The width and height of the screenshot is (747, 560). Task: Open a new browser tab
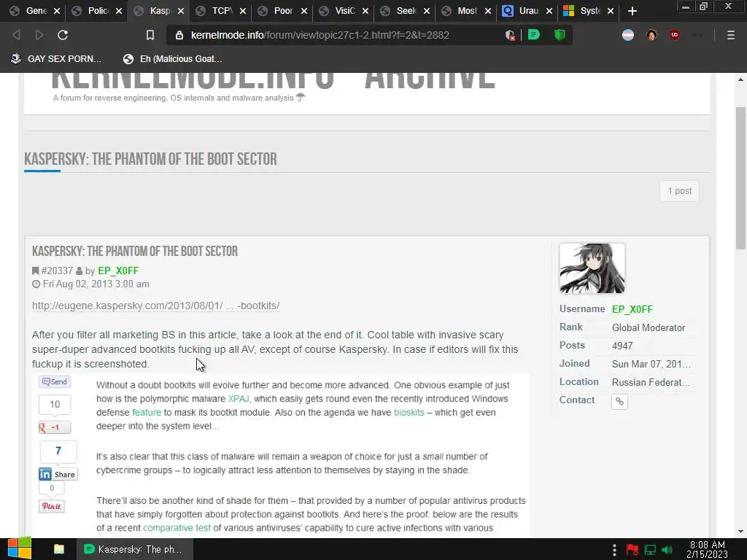coord(632,11)
